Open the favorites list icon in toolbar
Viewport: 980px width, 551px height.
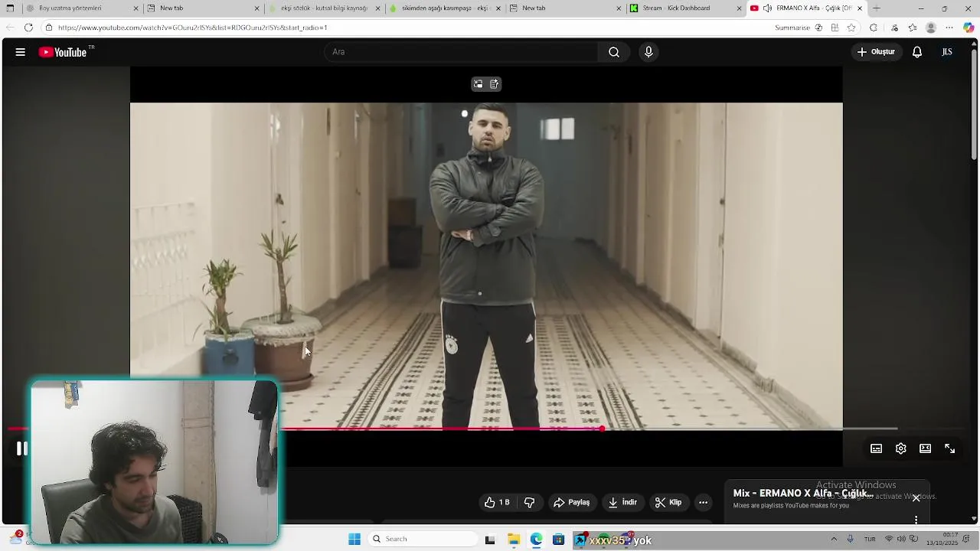[x=913, y=28]
